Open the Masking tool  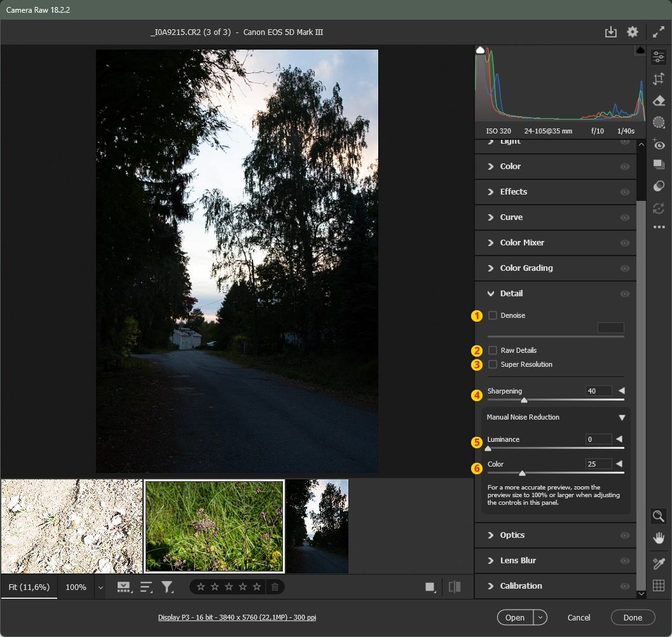(x=659, y=122)
